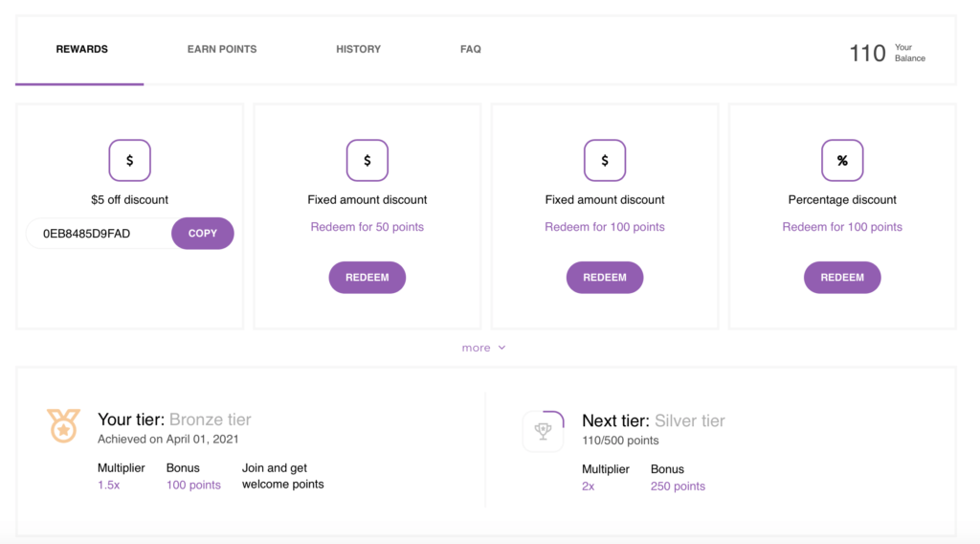Click the 110 balance figure
The image size is (980, 544).
pos(867,53)
